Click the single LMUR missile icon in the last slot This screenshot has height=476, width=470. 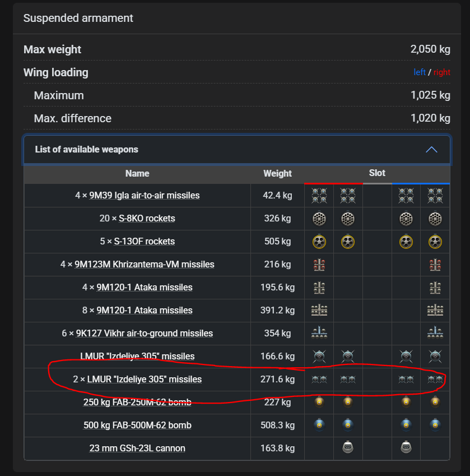tap(435, 355)
